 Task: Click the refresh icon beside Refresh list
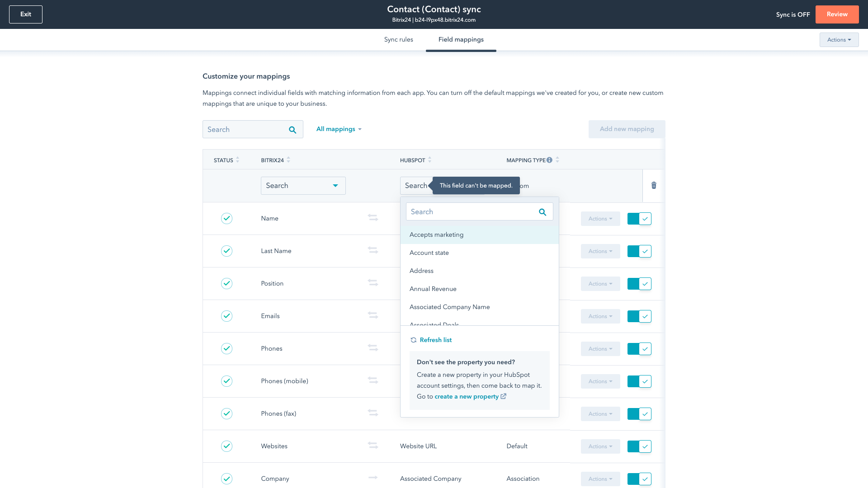click(413, 340)
